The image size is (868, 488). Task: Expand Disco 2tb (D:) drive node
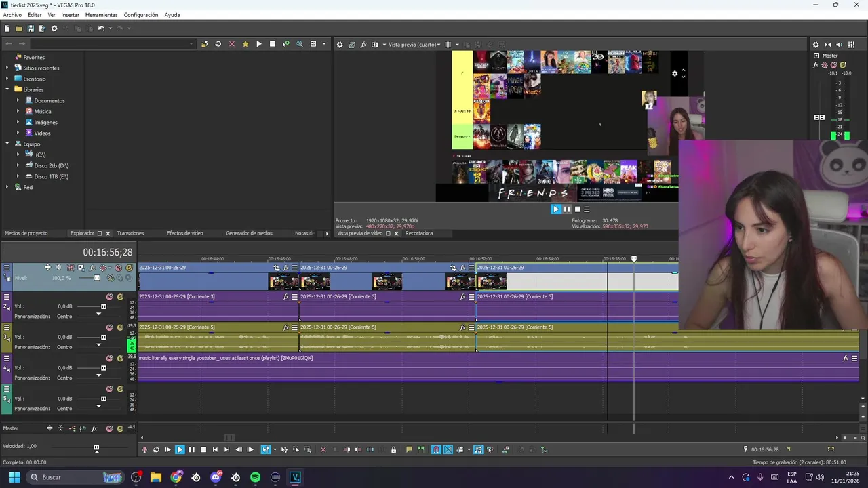click(x=18, y=165)
